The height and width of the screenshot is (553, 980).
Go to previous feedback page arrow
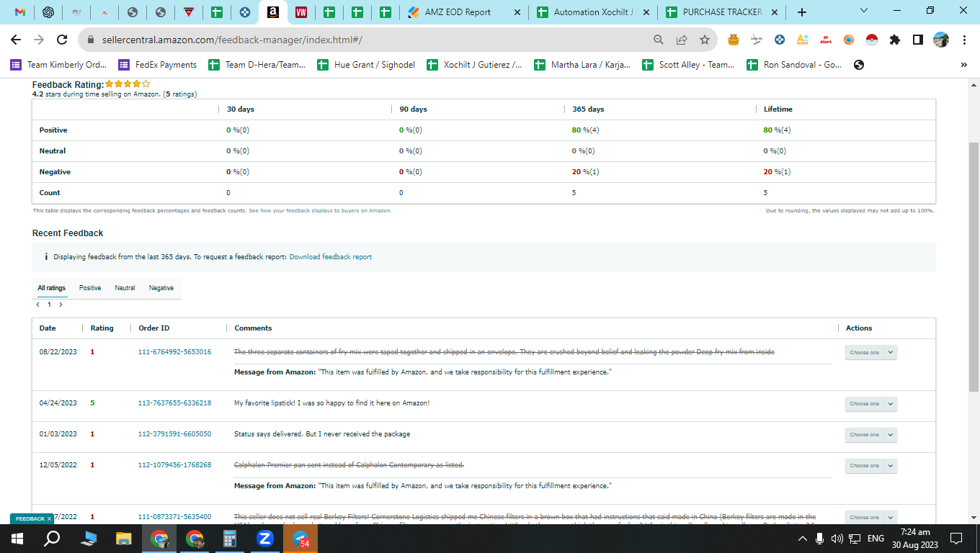point(37,305)
